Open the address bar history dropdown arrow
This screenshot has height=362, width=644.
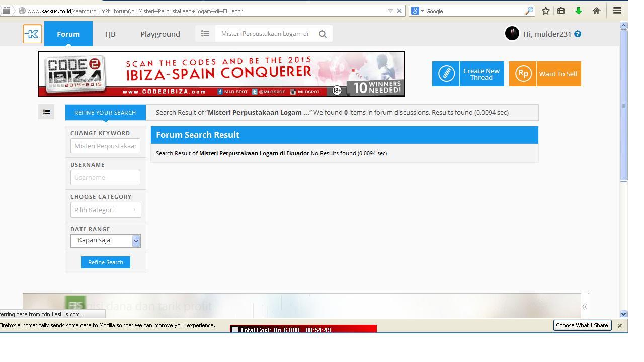click(x=390, y=11)
